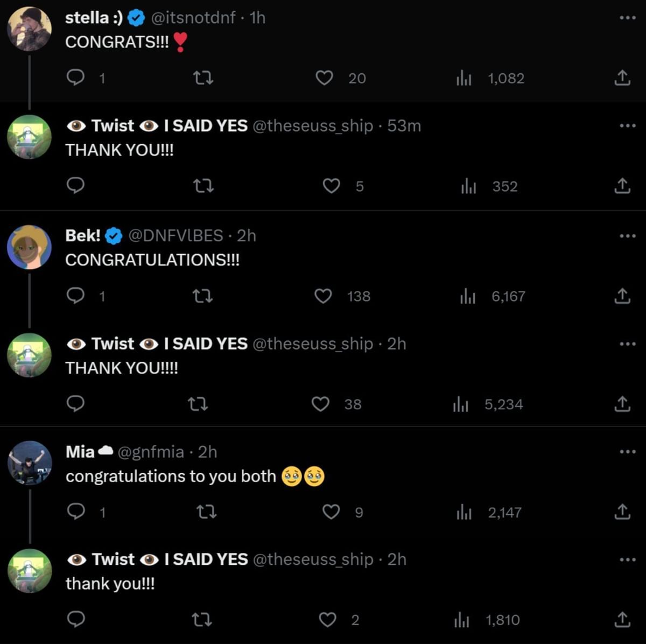View analytics for Bek's tweet with 6,167 views
646x644 pixels.
click(x=467, y=296)
